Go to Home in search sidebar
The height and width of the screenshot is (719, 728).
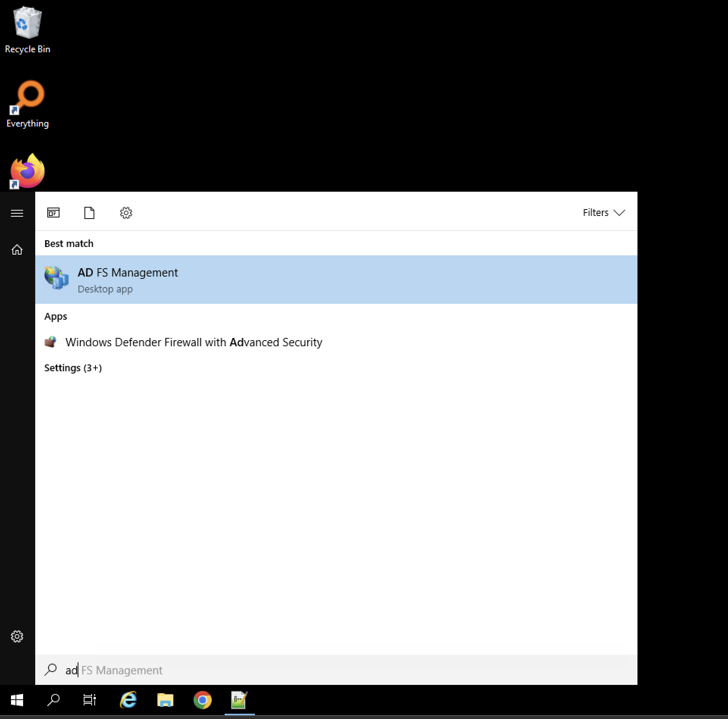[17, 250]
